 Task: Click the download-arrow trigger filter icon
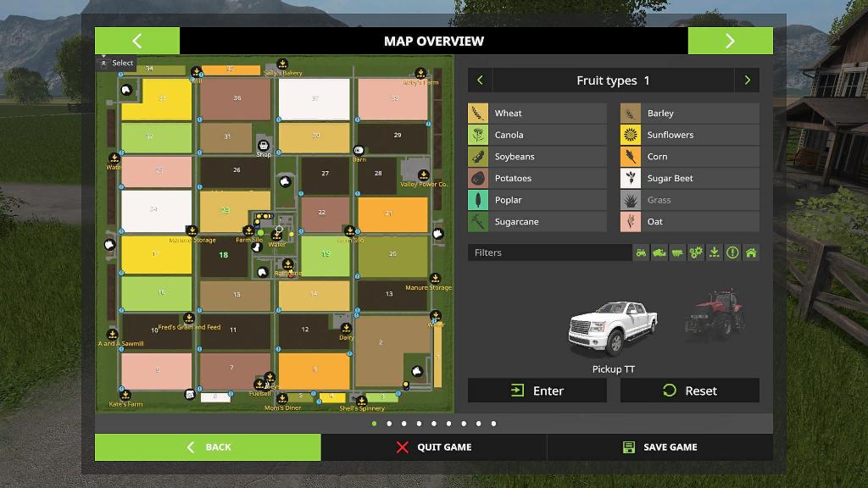click(715, 252)
